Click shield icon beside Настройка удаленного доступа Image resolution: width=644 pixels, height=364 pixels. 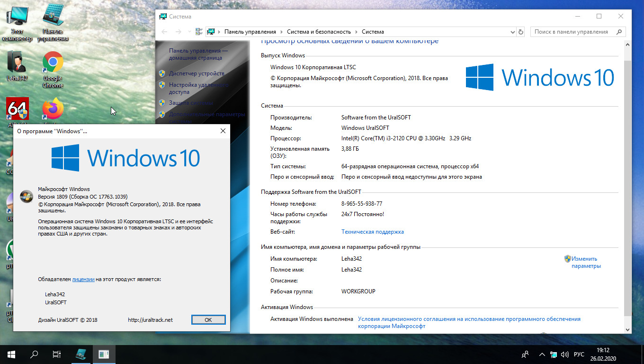161,85
